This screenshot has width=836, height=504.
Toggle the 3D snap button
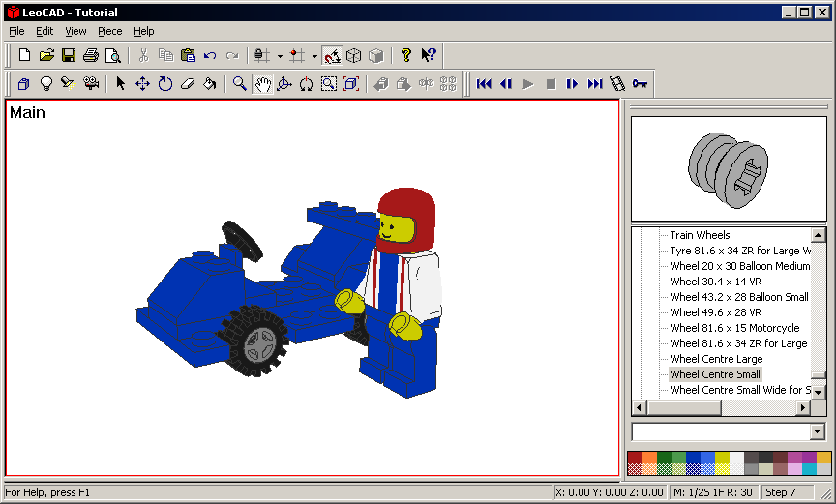[x=332, y=55]
